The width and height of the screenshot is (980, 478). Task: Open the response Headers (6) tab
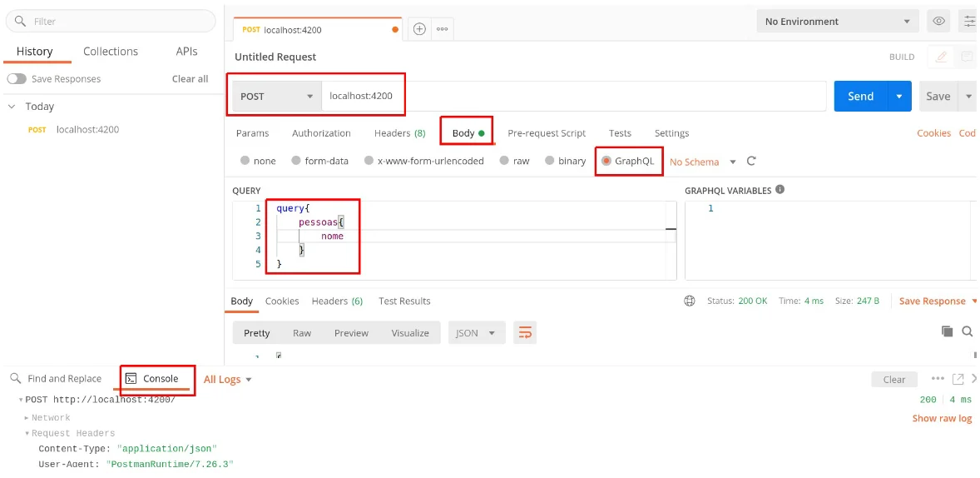click(338, 301)
